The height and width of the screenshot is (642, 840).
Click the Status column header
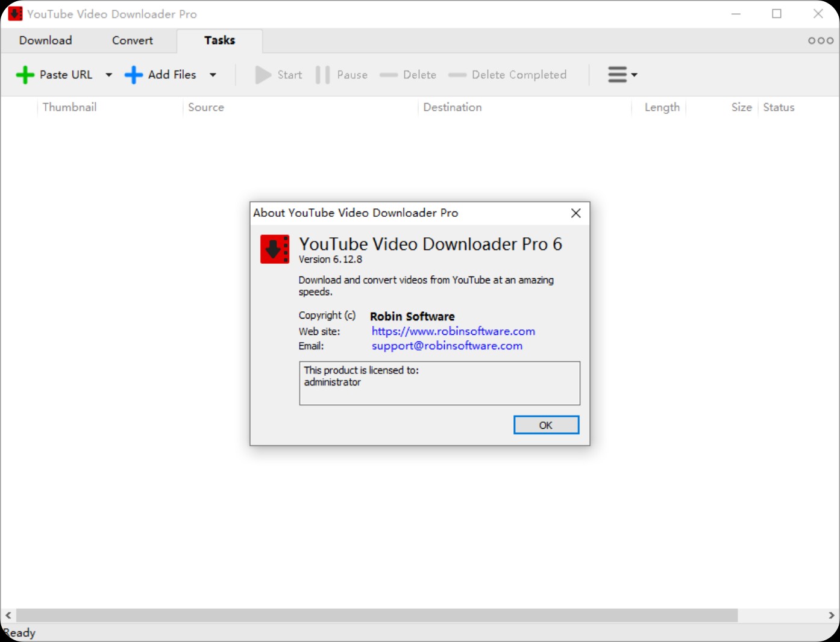coord(779,107)
